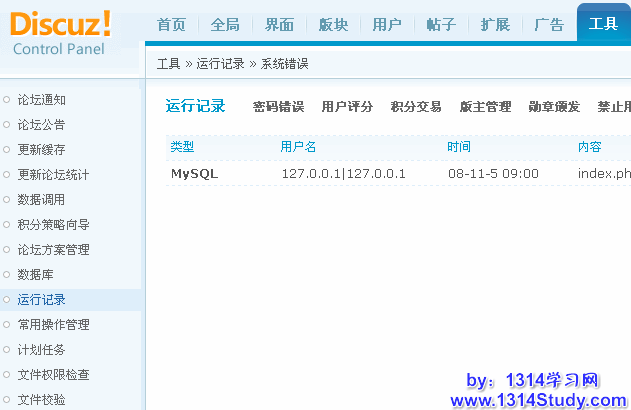Select the 工具 navigation tab

pos(603,25)
